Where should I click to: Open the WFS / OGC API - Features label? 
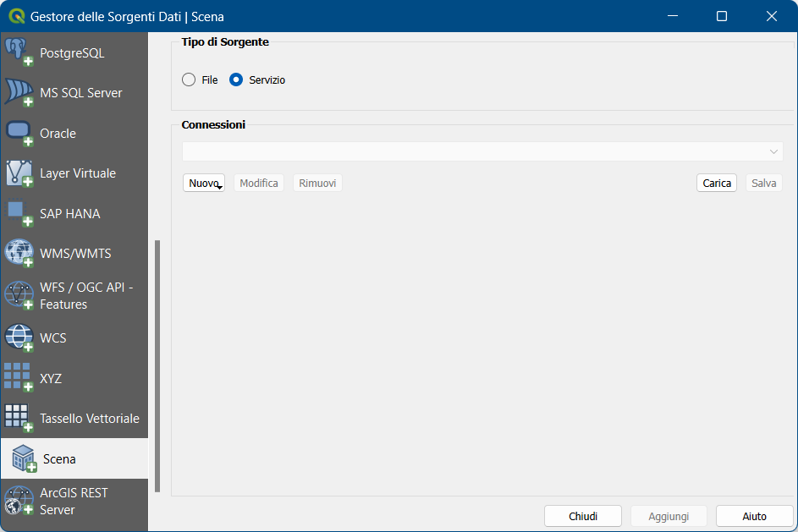(86, 295)
